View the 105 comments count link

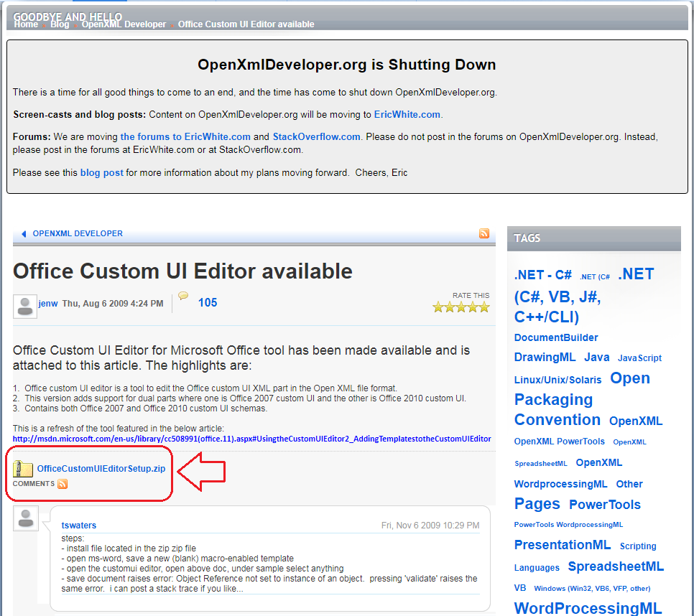click(208, 302)
